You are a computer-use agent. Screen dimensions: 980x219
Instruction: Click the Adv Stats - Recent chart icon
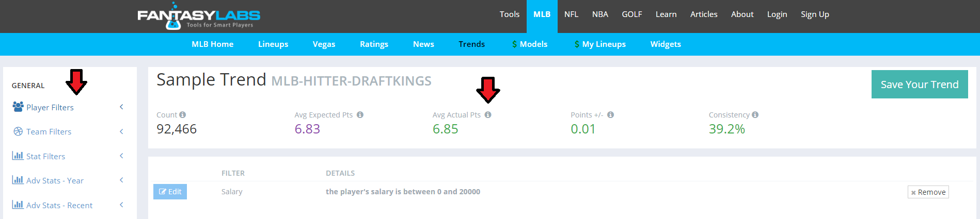[18, 205]
